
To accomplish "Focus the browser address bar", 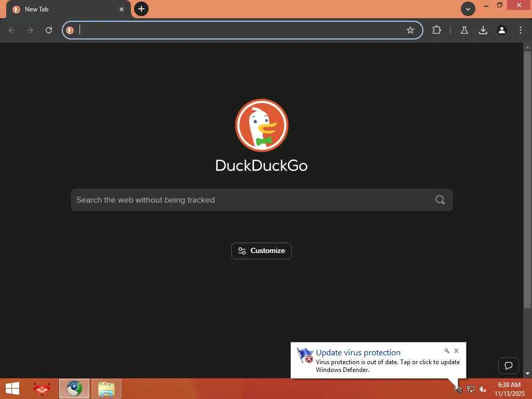I will click(x=242, y=30).
